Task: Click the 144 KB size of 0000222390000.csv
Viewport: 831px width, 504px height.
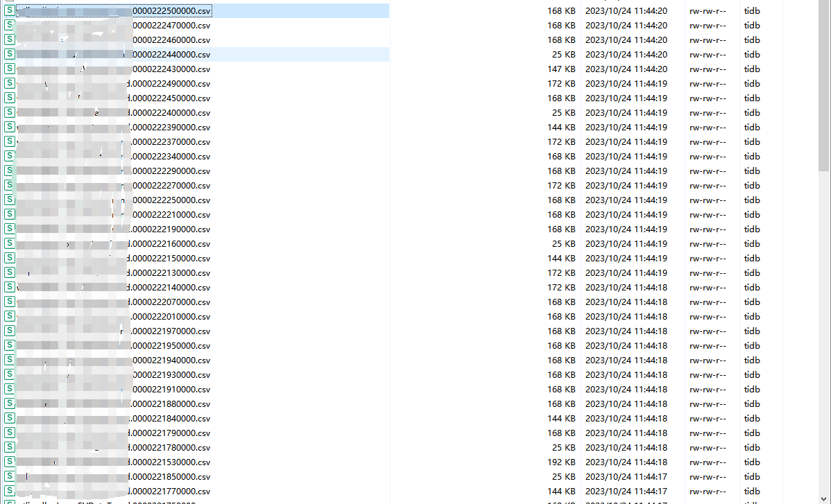Action: click(x=561, y=127)
